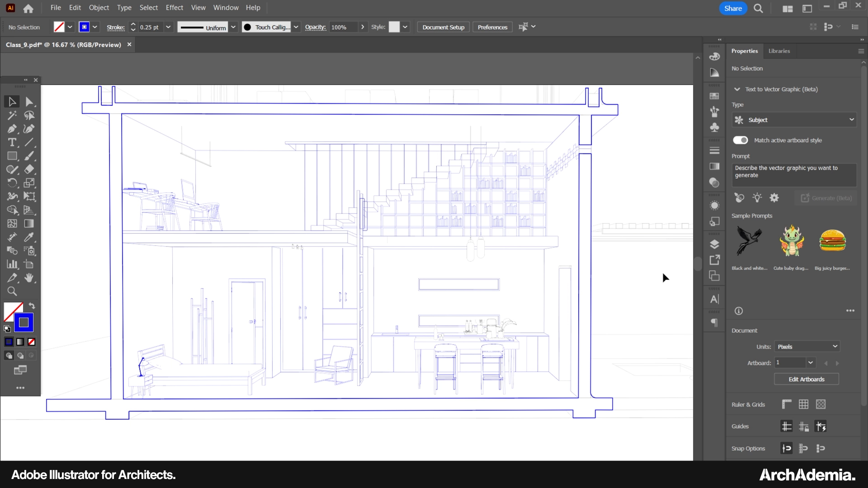This screenshot has width=868, height=488.
Task: Select the Direct Selection tool
Action: (x=29, y=102)
